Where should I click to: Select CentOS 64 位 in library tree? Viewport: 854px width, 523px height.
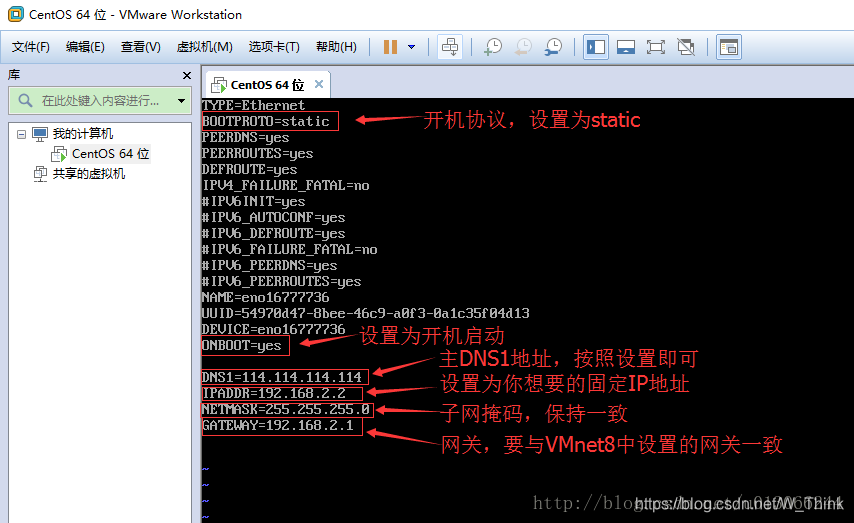[x=111, y=154]
